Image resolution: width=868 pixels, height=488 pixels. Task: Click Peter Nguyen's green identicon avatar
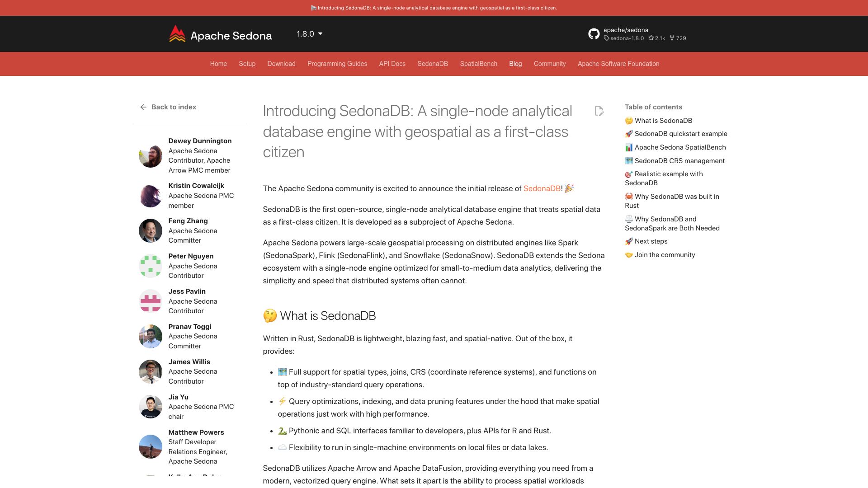151,266
